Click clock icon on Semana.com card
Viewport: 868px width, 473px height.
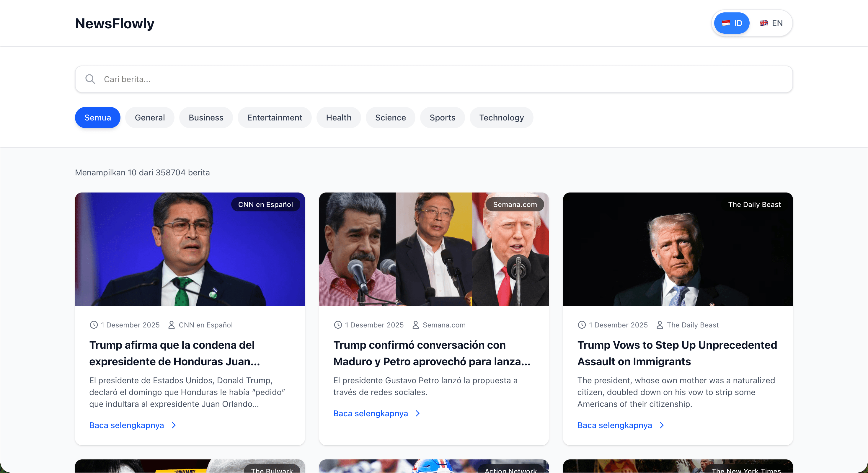pos(338,325)
